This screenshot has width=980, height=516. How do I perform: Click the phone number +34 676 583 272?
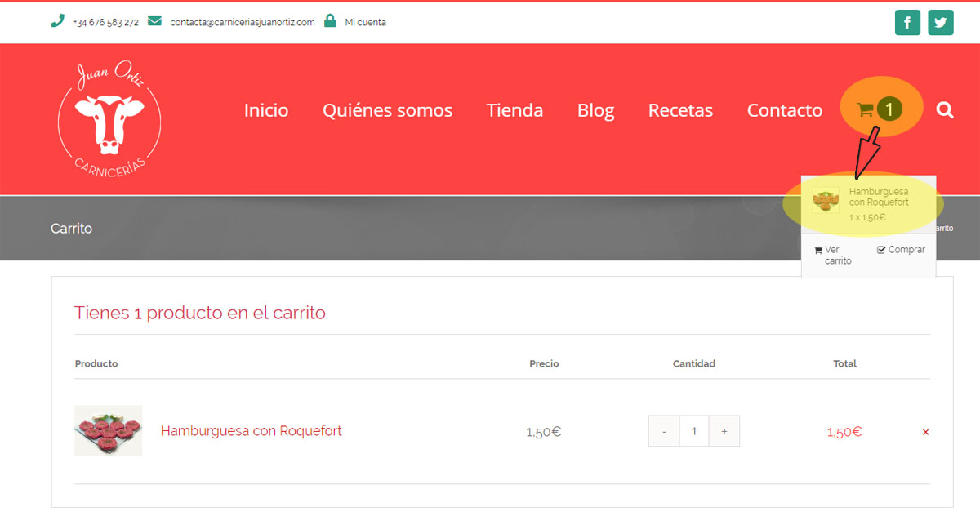coord(105,23)
